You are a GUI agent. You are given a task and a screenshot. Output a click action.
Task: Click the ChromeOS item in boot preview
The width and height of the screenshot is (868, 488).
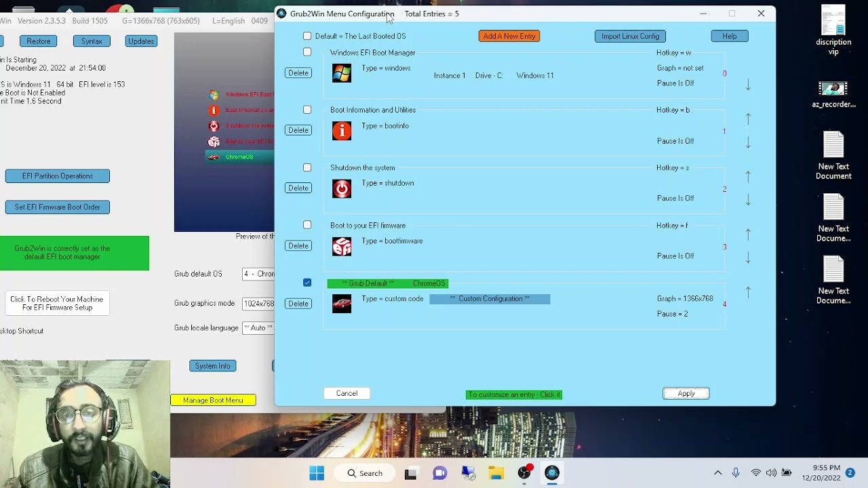point(240,157)
